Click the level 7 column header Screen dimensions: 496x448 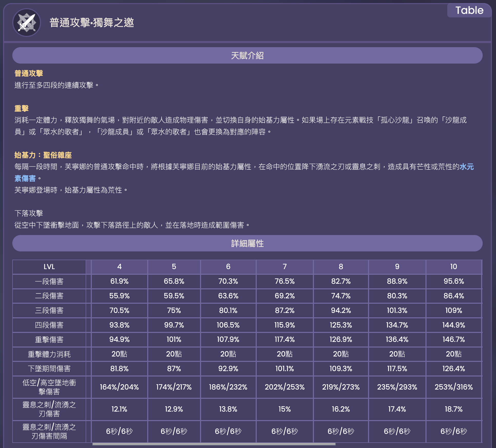coord(285,267)
